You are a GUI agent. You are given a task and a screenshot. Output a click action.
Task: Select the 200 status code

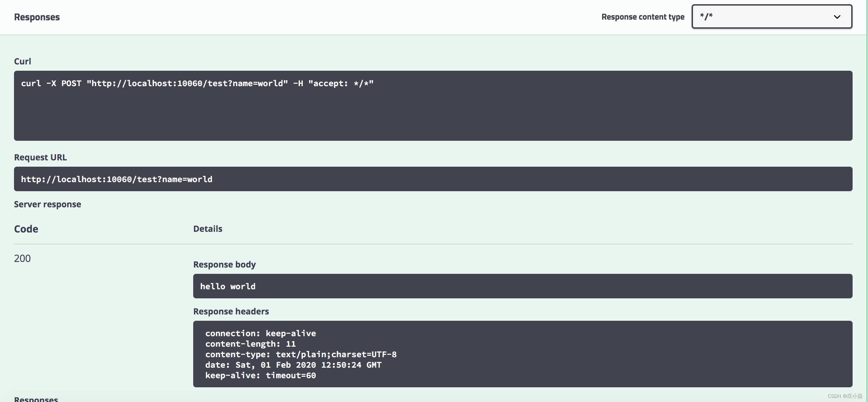tap(22, 258)
